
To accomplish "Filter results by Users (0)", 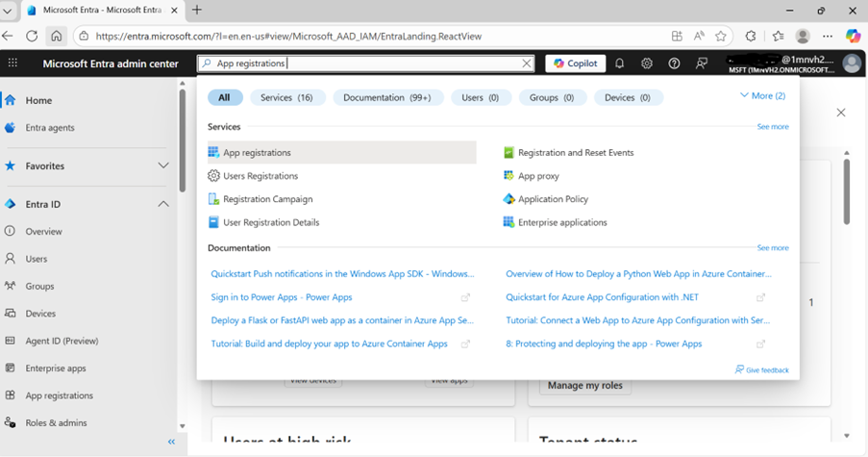I will click(x=481, y=97).
